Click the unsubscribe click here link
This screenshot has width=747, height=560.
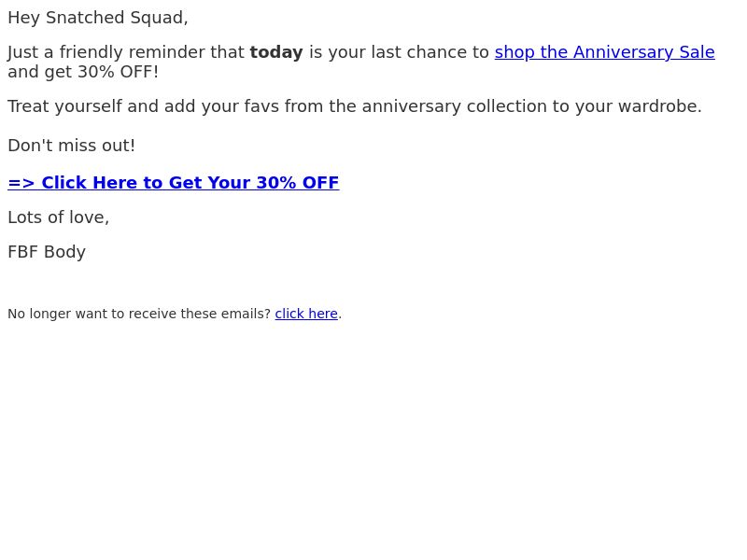[306, 314]
